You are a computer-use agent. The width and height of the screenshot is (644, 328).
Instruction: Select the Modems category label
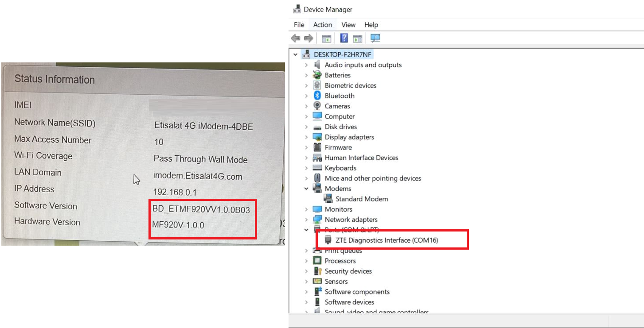338,189
